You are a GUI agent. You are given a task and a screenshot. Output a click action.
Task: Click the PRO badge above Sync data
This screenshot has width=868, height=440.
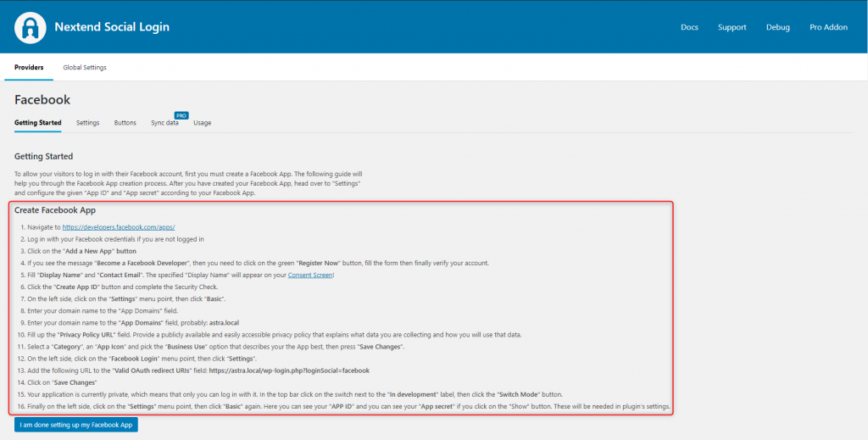click(181, 114)
